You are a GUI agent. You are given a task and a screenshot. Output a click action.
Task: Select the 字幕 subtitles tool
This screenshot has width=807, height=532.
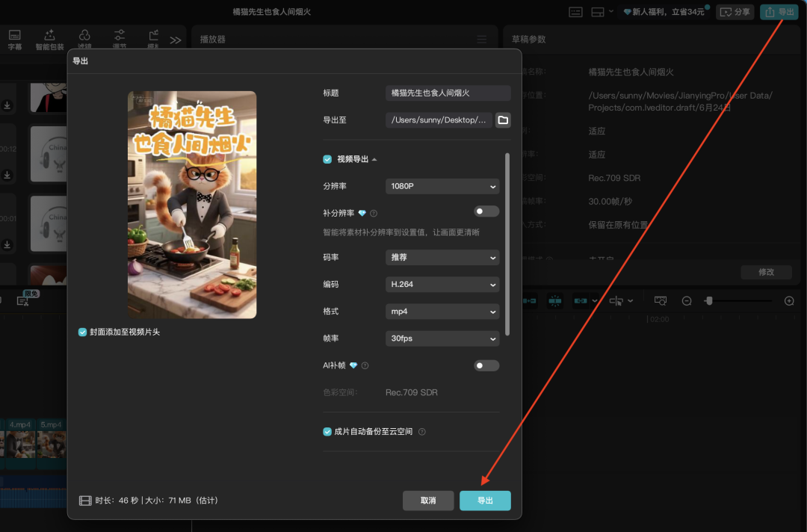tap(13, 39)
